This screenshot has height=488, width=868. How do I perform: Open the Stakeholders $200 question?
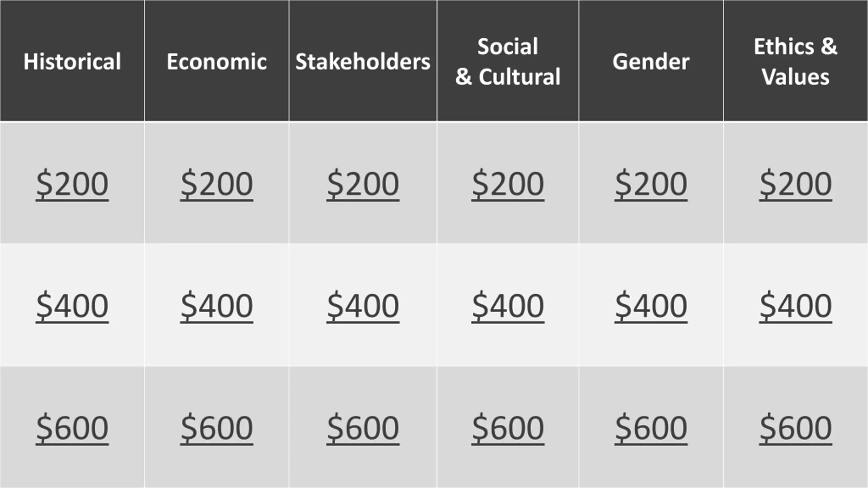click(x=363, y=184)
